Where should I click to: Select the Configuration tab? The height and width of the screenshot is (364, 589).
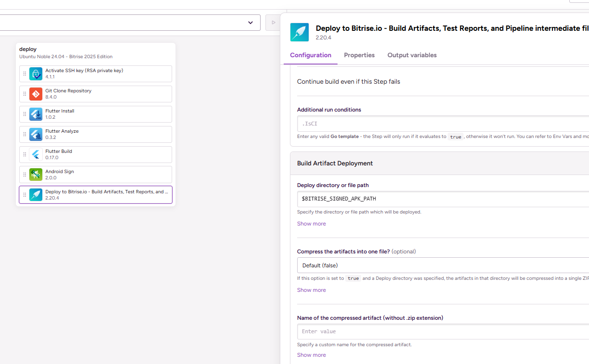coord(311,55)
